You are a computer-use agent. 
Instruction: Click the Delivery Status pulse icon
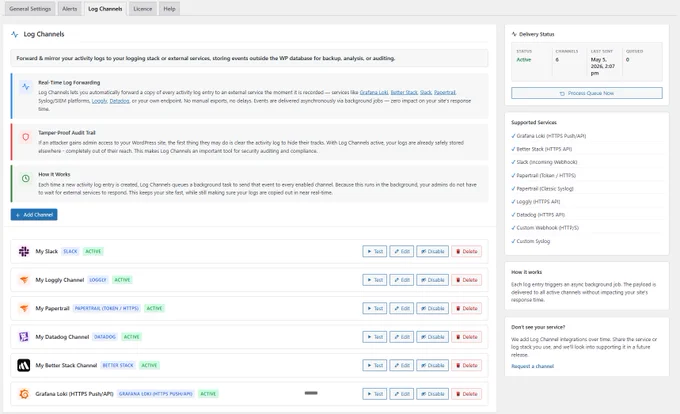[514, 34]
